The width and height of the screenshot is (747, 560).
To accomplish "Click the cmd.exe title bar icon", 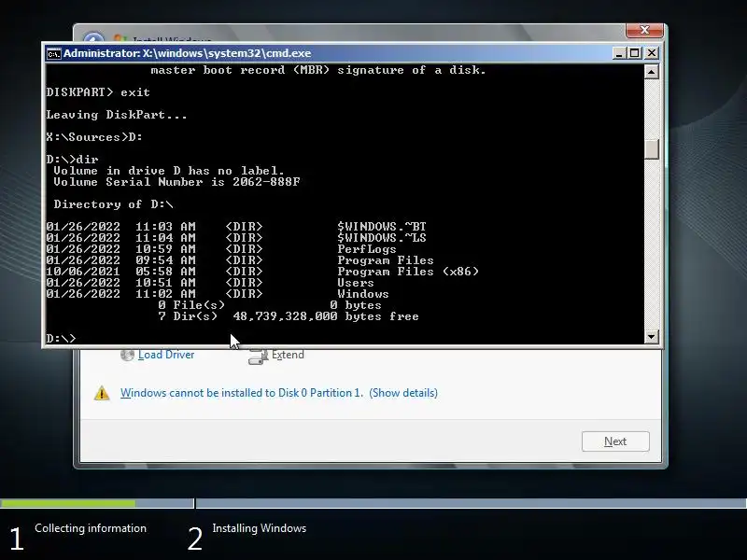I will tap(53, 53).
